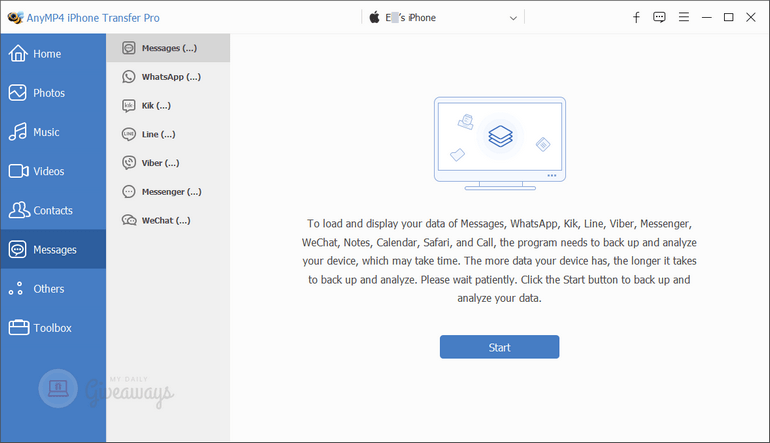The image size is (770, 443).
Task: Select "Line (...)" text entry
Action: point(159,134)
